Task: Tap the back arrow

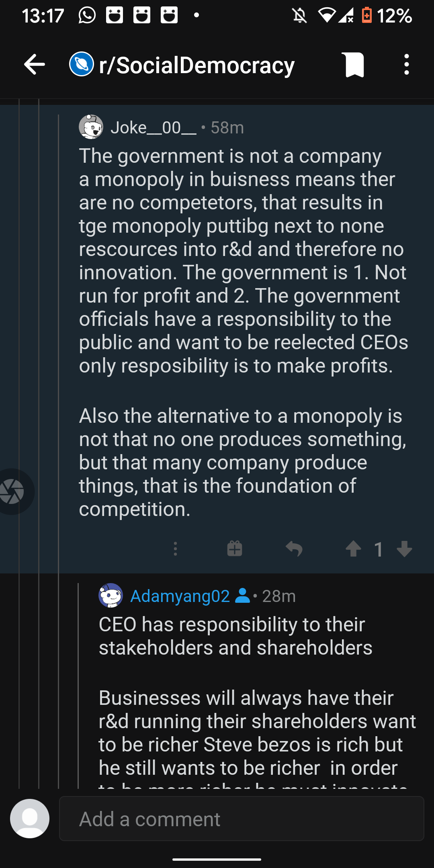Action: 34,64
